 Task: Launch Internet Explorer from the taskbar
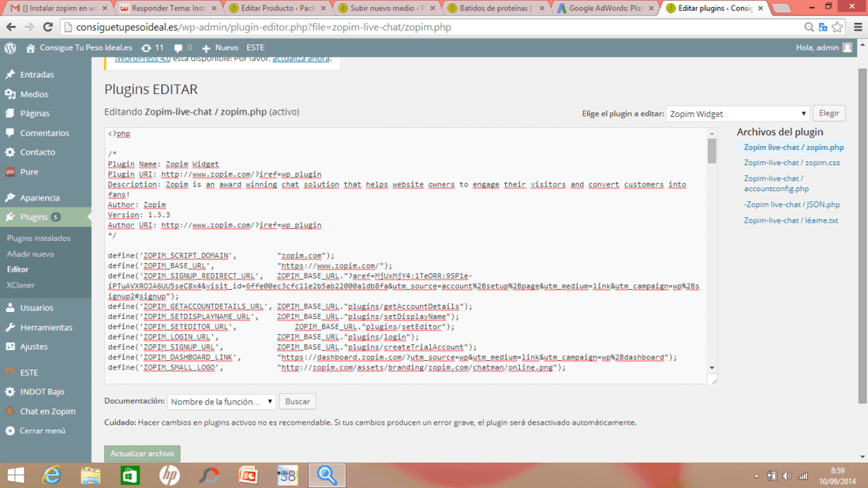tap(51, 475)
